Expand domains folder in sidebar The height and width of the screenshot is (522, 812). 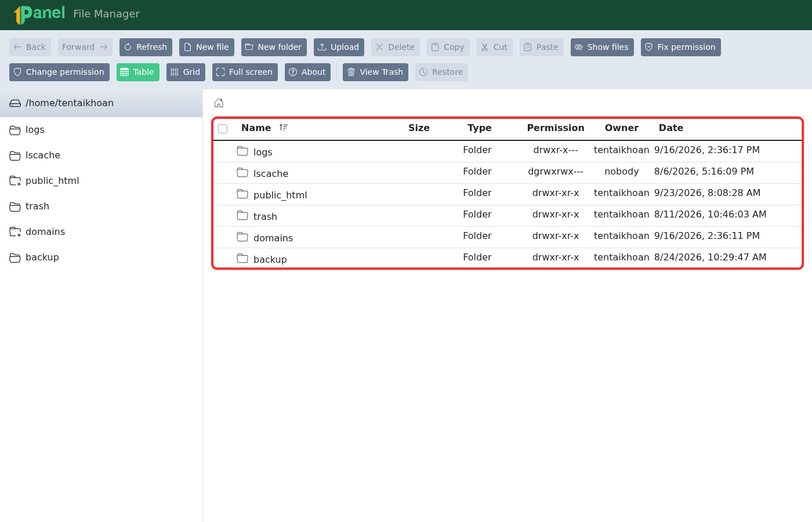[101, 232]
